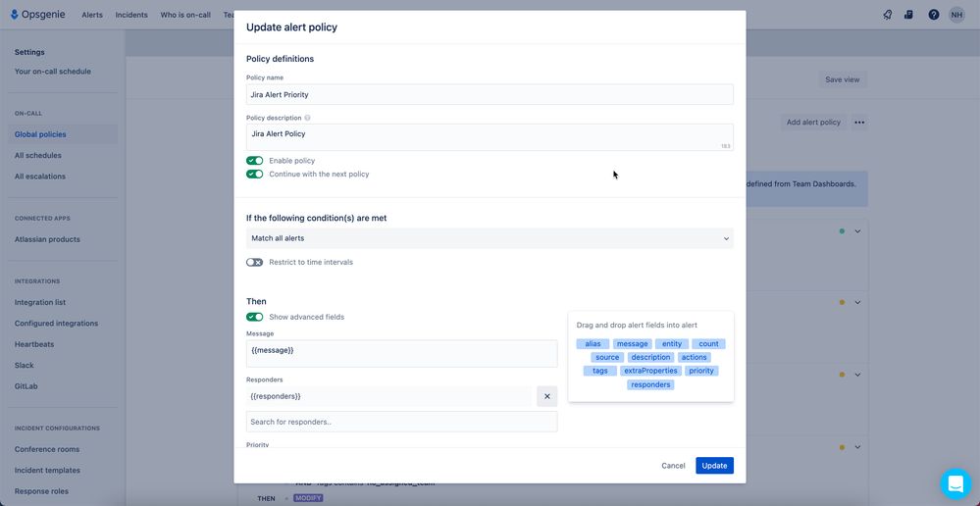980x506 pixels.
Task: Click Add alert policy button
Action: coord(813,123)
